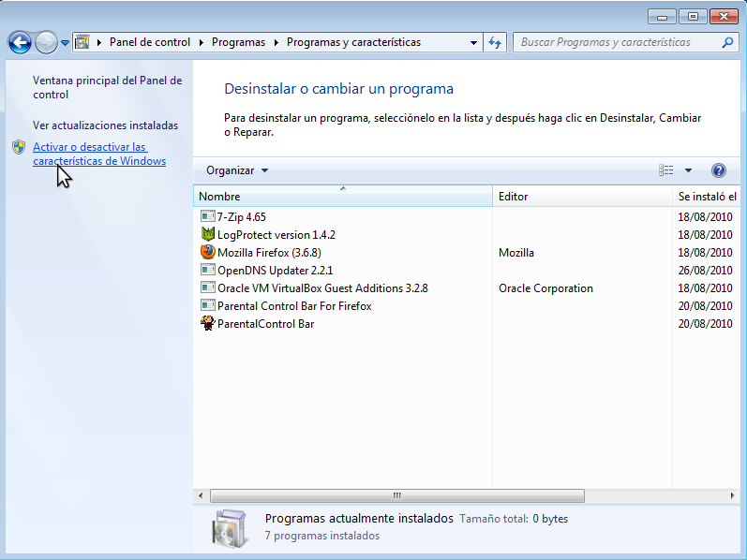Image resolution: width=747 pixels, height=560 pixels.
Task: Click the greyed forward arrow button
Action: (46, 43)
